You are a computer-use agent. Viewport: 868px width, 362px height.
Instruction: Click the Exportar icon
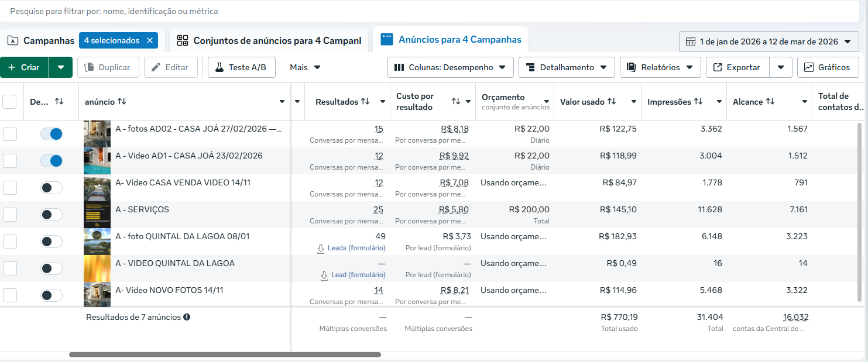coord(718,67)
